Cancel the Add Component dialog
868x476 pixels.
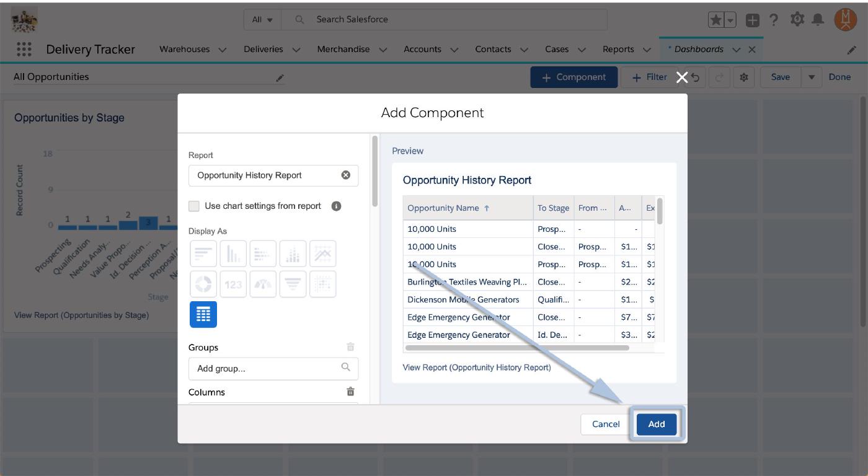click(606, 425)
